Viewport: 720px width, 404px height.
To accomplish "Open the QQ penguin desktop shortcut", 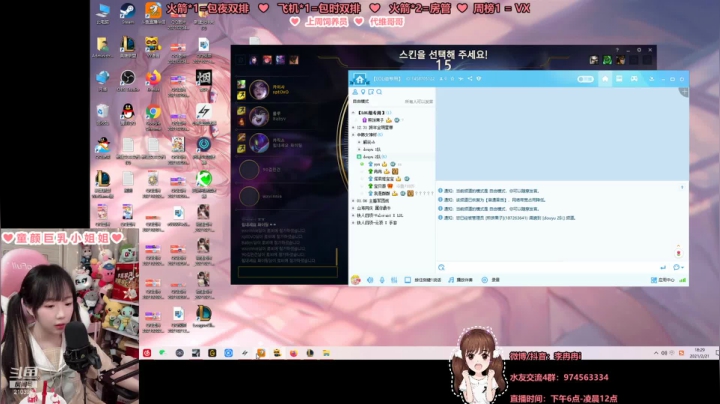I will coord(128,115).
